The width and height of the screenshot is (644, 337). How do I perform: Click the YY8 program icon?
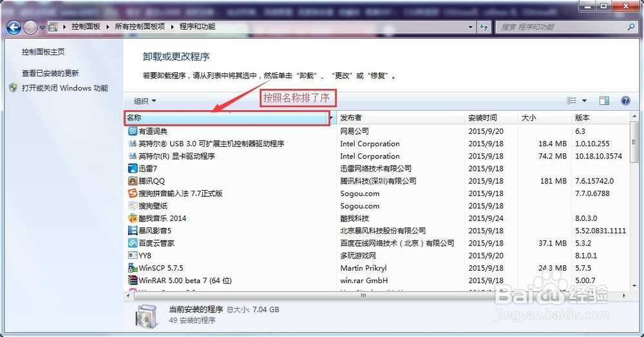132,255
